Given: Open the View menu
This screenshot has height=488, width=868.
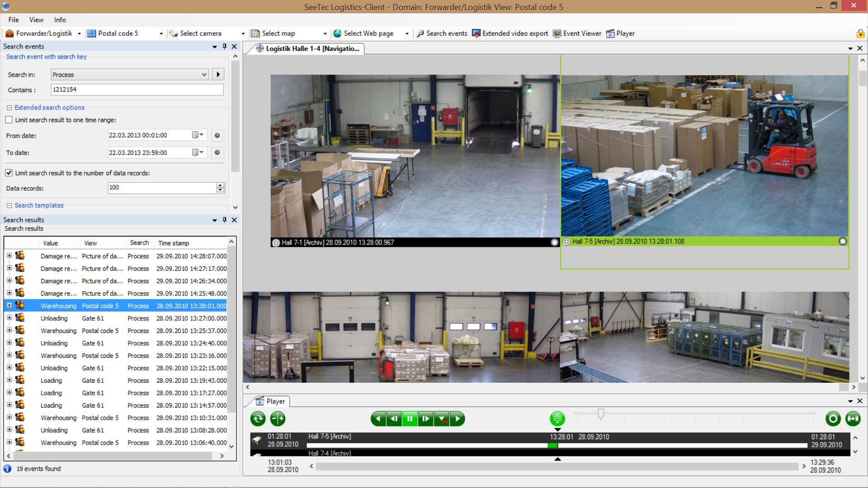Looking at the screenshot, I should pos(36,20).
